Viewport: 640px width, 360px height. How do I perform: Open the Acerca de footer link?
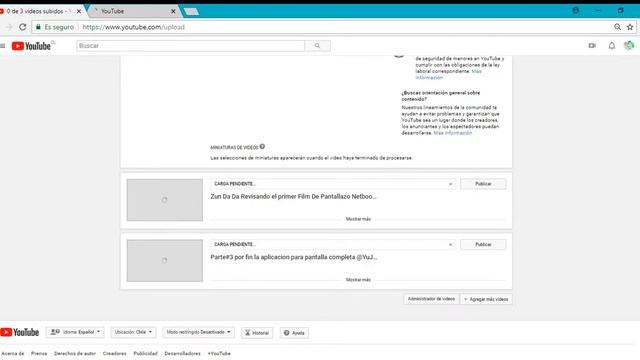13,353
